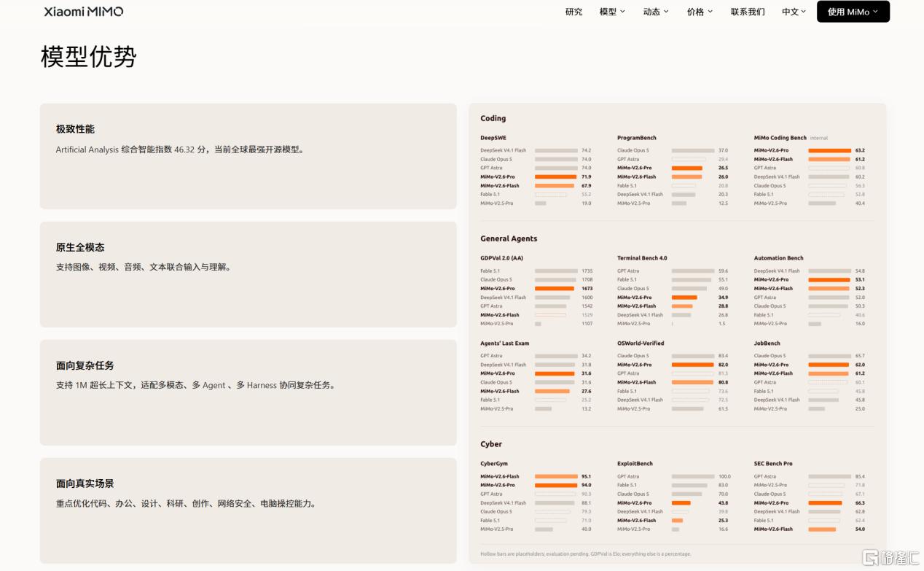Click the Xiaomi MiMo logo
The image size is (924, 571).
click(x=84, y=12)
